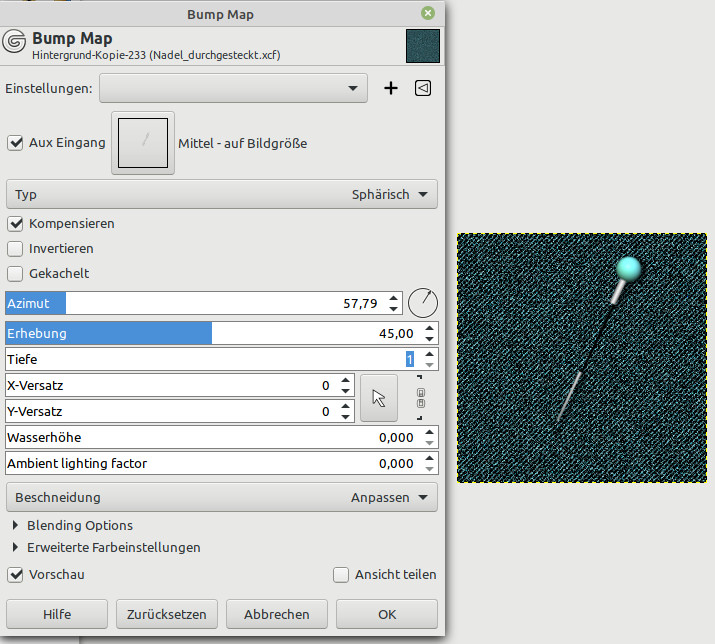Confirm with the OK button
Screen dimensions: 715x644
(x=387, y=614)
